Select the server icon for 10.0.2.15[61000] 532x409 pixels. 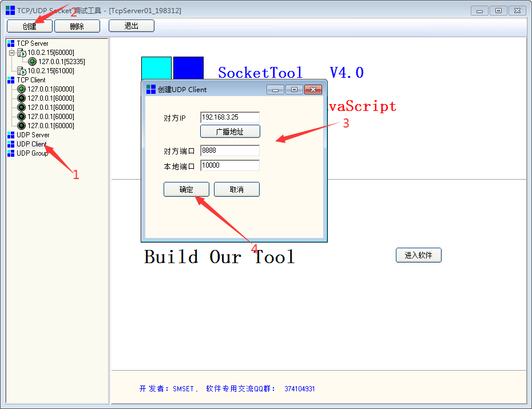[22, 71]
